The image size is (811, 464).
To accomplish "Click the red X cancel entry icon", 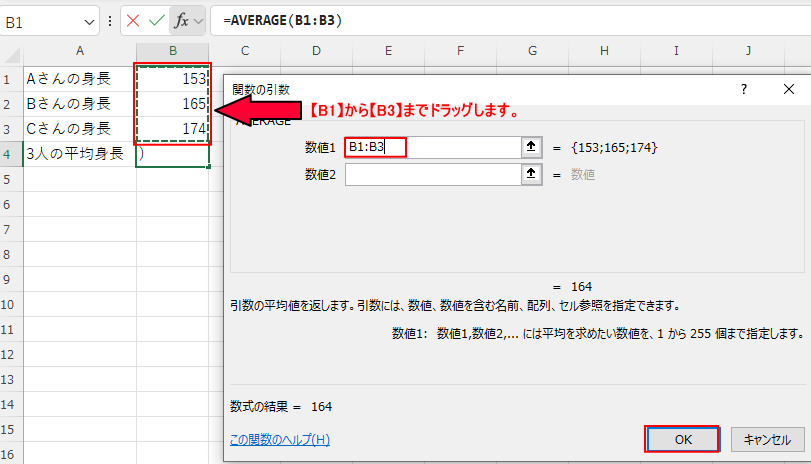I will click(x=133, y=20).
